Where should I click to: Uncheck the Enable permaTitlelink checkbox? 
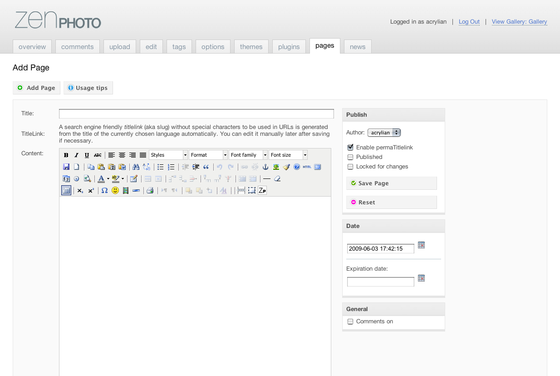pyautogui.click(x=350, y=147)
